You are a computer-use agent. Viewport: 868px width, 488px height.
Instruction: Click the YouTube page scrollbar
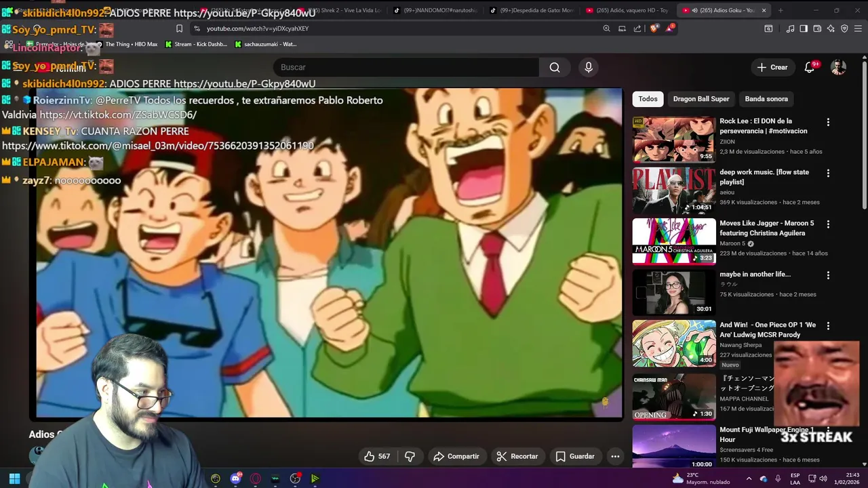tap(865, 136)
